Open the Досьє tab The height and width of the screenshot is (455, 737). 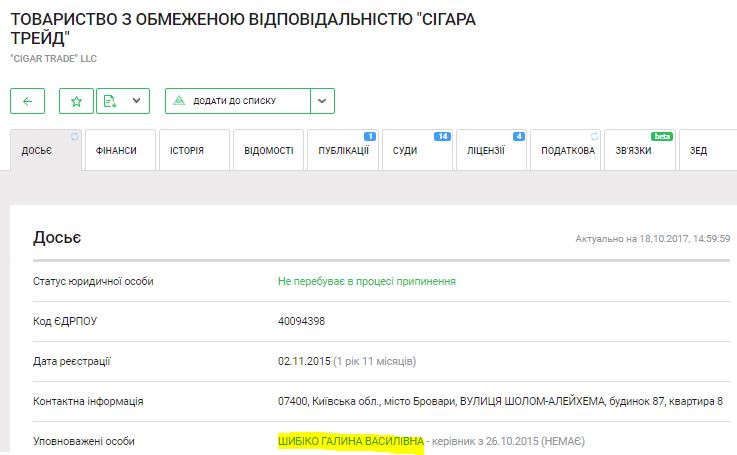(x=36, y=151)
